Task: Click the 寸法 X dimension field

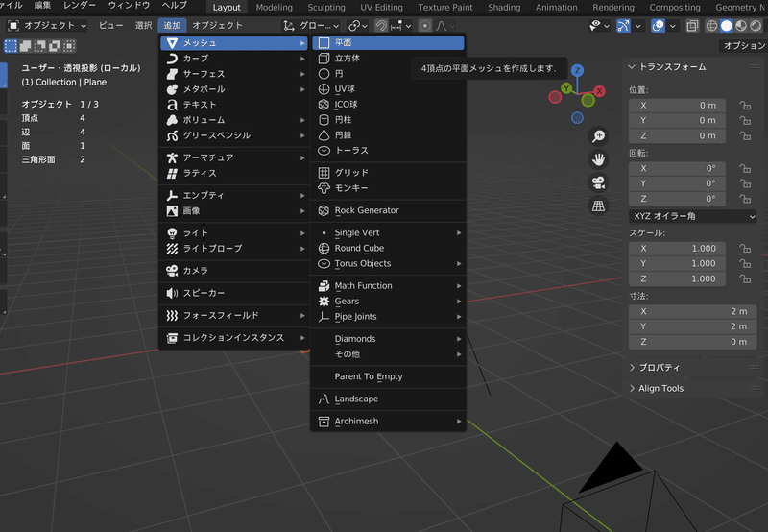Action: coord(692,311)
